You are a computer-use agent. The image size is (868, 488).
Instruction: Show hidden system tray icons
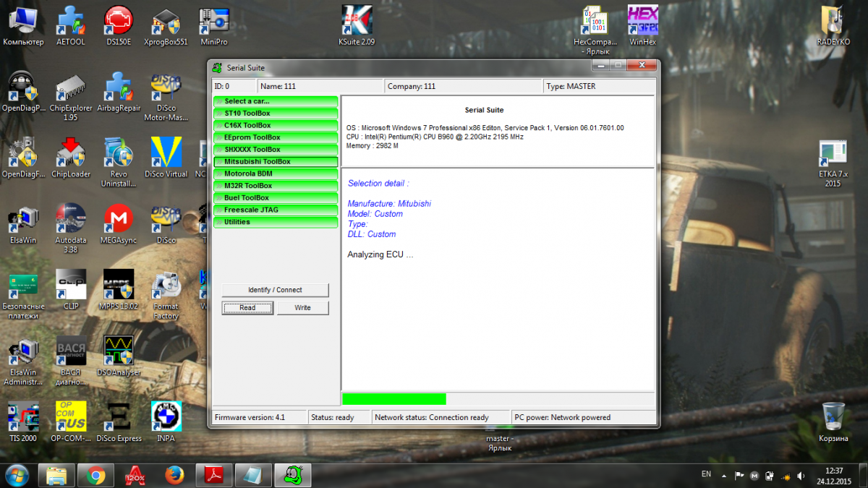click(726, 475)
